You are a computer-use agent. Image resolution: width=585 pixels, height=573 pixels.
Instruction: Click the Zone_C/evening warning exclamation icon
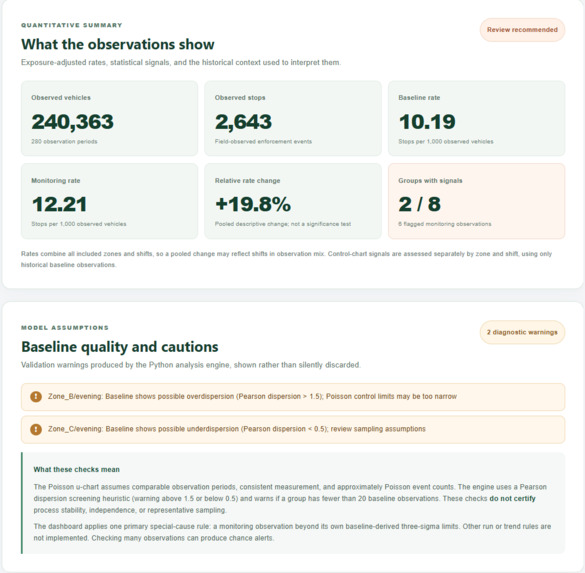point(36,429)
